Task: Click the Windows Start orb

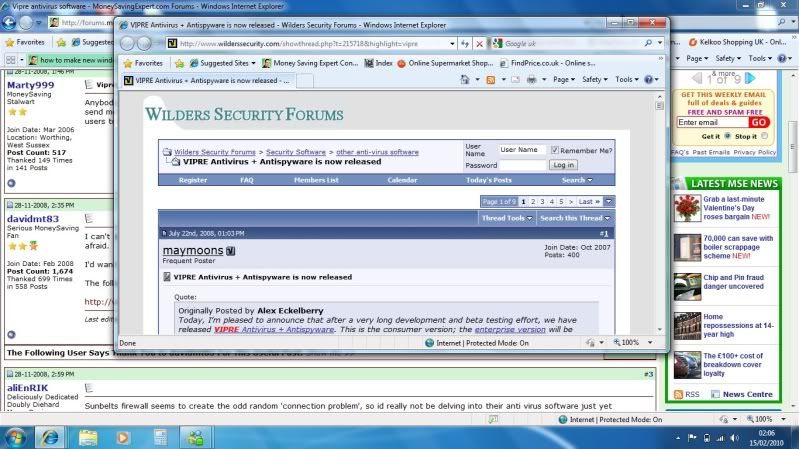Action: click(x=15, y=438)
